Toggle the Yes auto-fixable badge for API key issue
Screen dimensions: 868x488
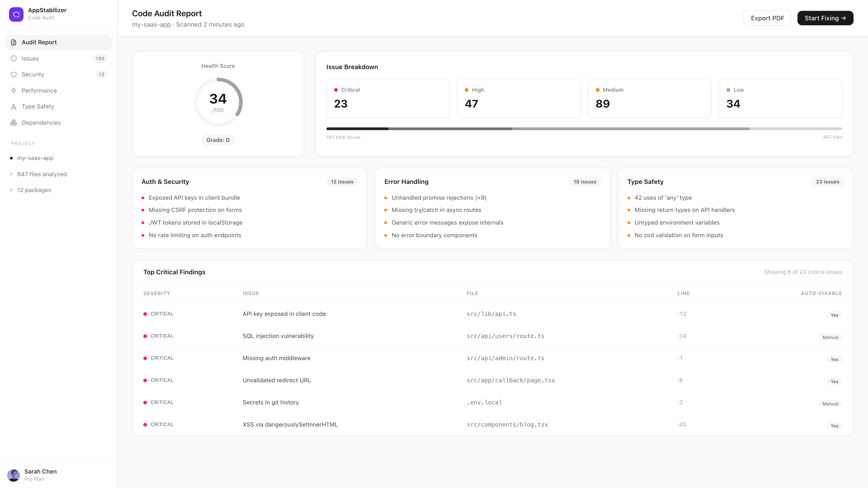click(834, 315)
